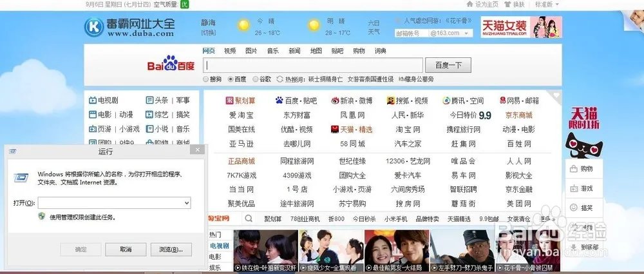The width and height of the screenshot is (644, 274).
Task: Select the 搜狗 search engine radio
Action: (206, 79)
